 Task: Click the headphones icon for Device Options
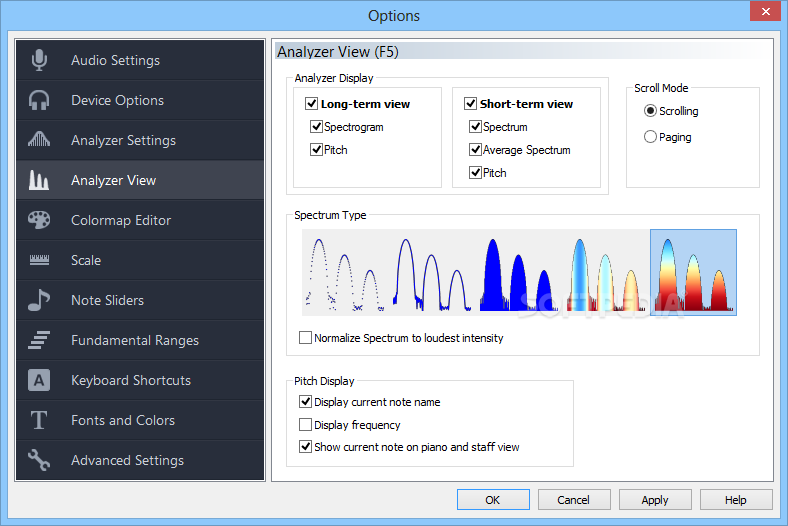click(39, 100)
